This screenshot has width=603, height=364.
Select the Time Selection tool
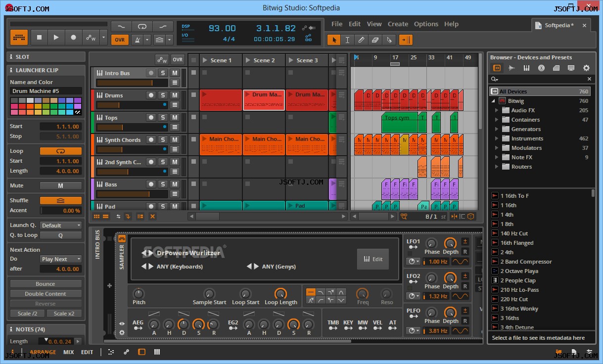[348, 40]
